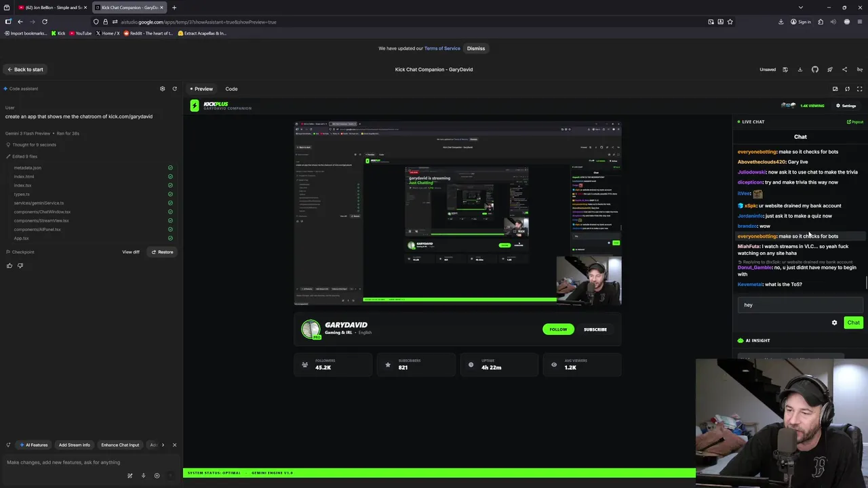
Task: Click the stream preview thumbnail
Action: (458, 213)
